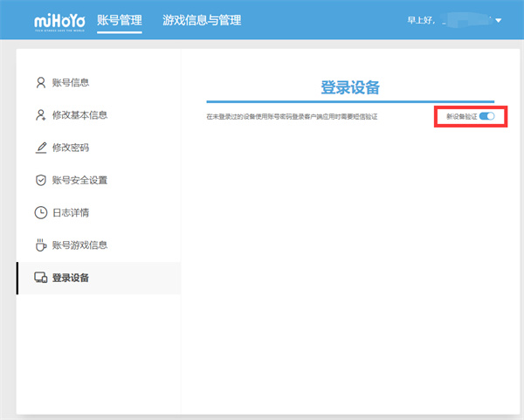This screenshot has width=524, height=420.
Task: Click the 登录设备 page heading
Action: (350, 87)
